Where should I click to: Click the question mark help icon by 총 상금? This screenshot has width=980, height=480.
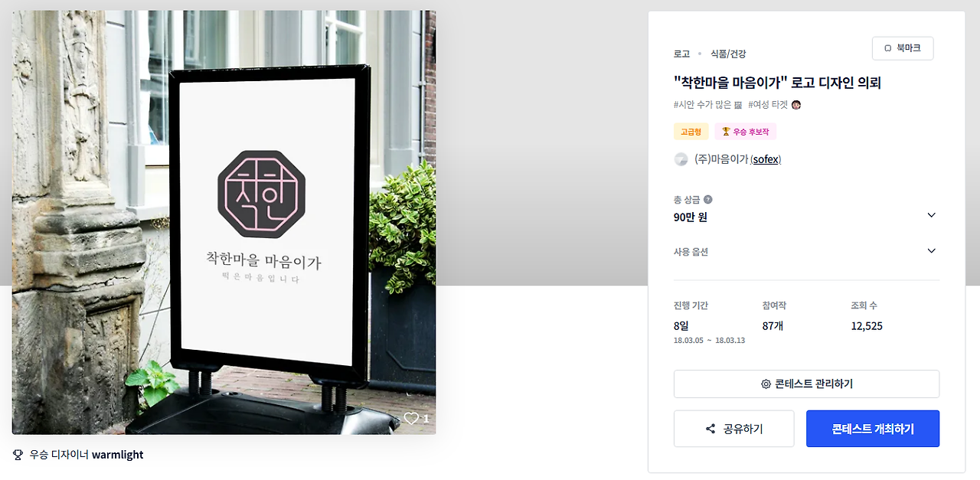(x=707, y=200)
